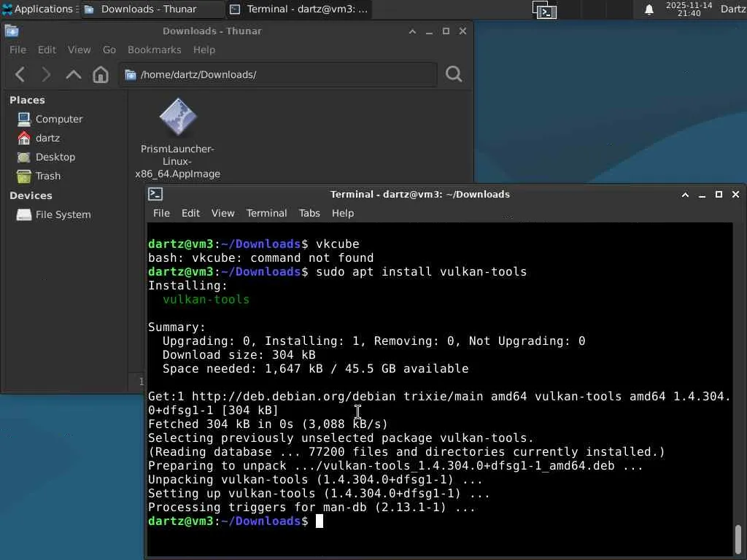Roll up the Thunar window with caret button
This screenshot has width=747, height=560.
coord(413,31)
